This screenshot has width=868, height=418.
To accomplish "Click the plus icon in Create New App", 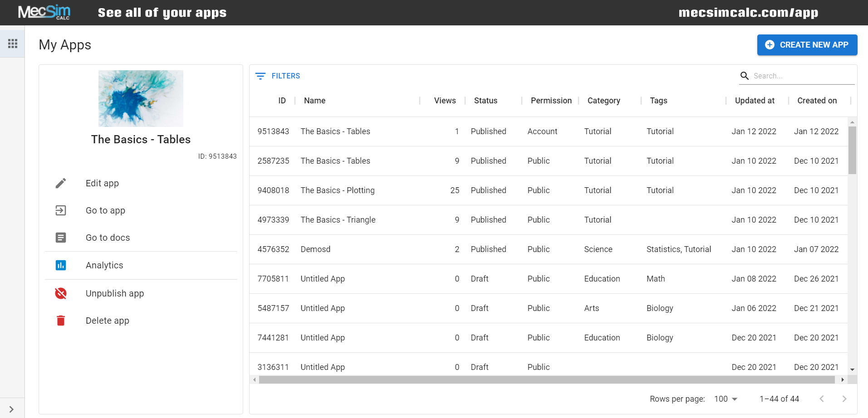I will (x=770, y=45).
